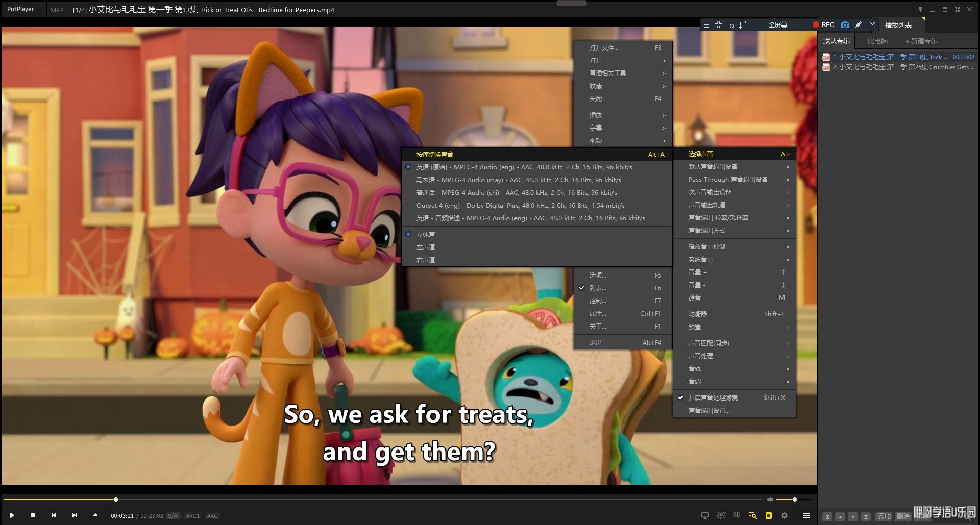Click the eject/open file icon
The height and width of the screenshot is (525, 980).
(x=95, y=515)
